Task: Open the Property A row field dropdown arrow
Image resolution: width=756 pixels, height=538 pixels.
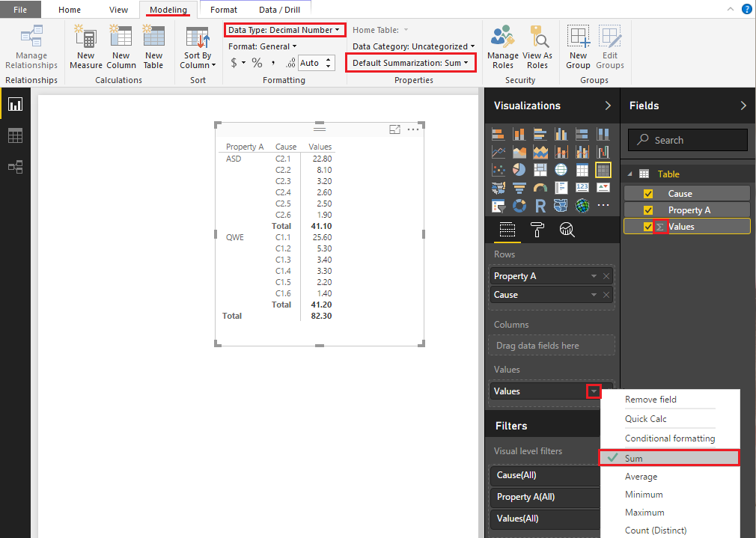Action: pos(594,276)
